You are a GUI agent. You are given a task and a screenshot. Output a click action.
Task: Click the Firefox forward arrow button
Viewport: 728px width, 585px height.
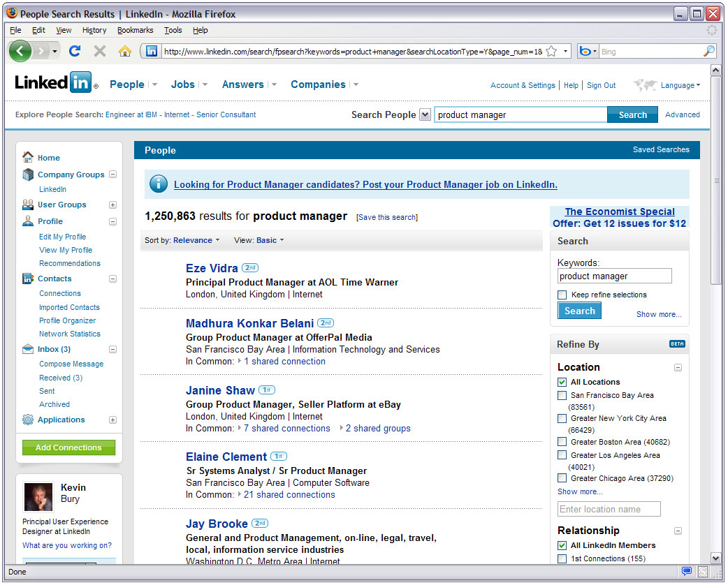[41, 51]
